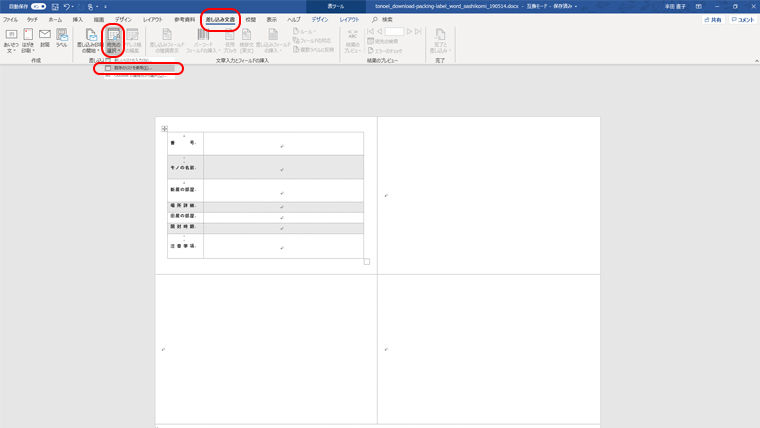This screenshot has height=428, width=760.
Task: Switch to the 挿入 ribbon tab
Action: coord(77,19)
